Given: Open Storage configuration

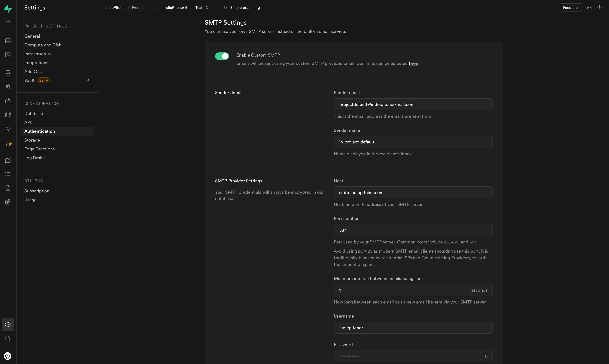Looking at the screenshot, I should point(32,140).
